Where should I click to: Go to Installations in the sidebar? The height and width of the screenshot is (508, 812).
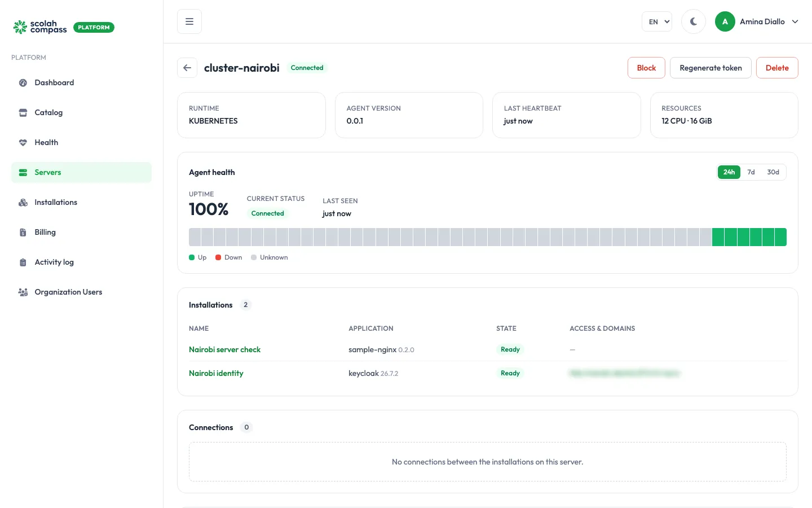(81, 203)
